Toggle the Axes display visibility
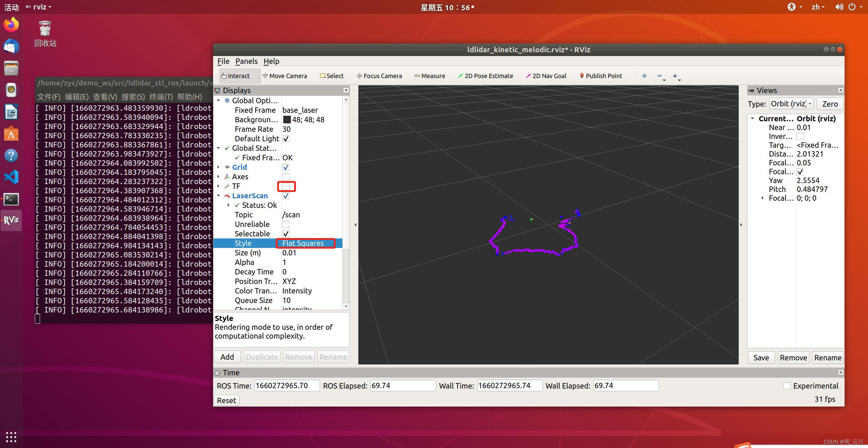The height and width of the screenshot is (448, 868). click(286, 177)
